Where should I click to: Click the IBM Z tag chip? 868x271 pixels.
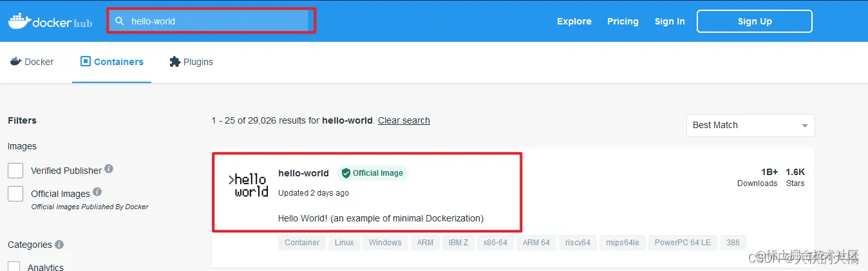point(458,243)
